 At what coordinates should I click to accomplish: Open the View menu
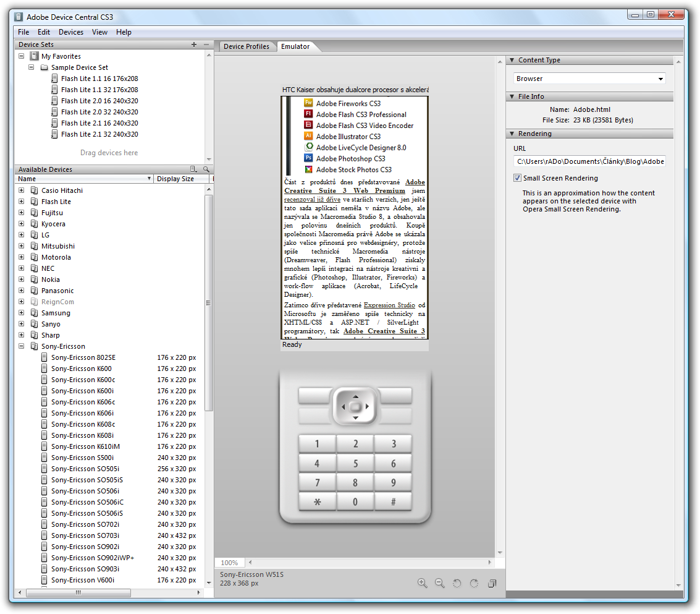click(x=99, y=32)
